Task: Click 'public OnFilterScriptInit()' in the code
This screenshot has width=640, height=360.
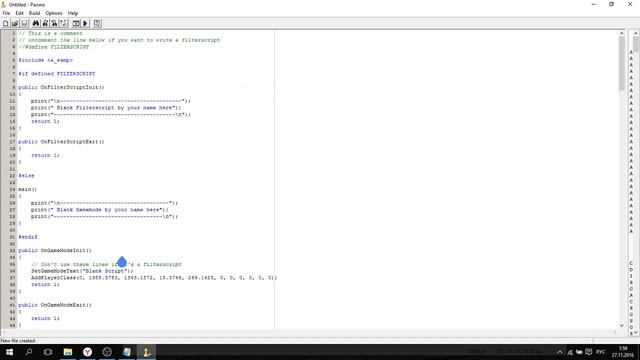Action: click(61, 87)
